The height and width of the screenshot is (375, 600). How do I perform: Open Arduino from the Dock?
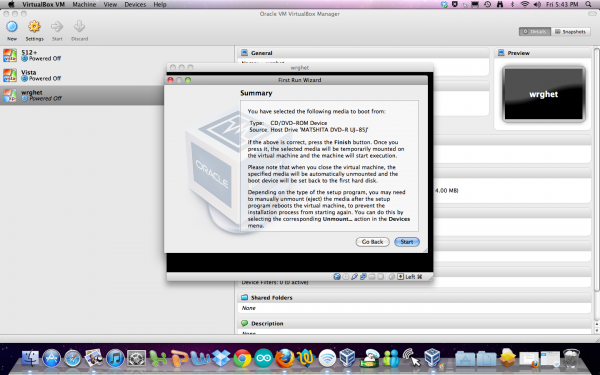[264, 359]
